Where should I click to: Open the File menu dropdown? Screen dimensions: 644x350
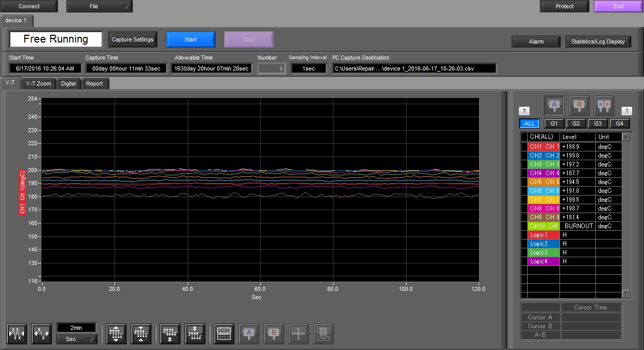(99, 6)
